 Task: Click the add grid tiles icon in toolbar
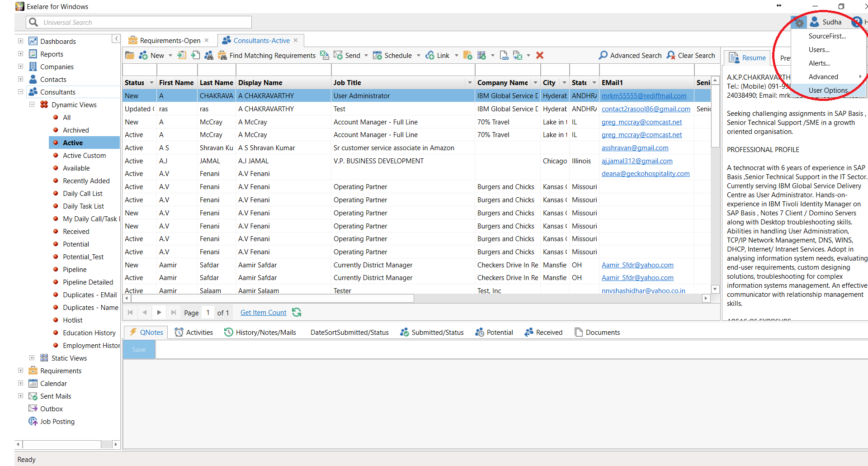coord(481,55)
